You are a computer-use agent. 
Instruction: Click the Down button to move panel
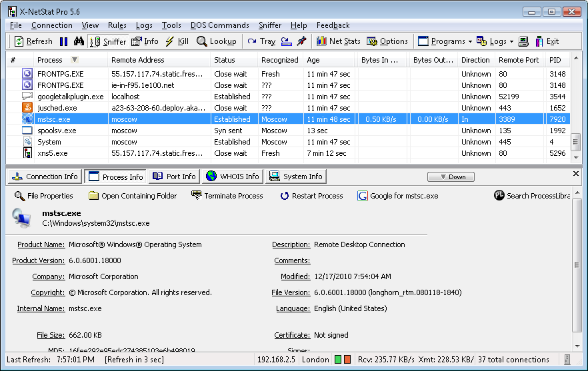(x=451, y=177)
